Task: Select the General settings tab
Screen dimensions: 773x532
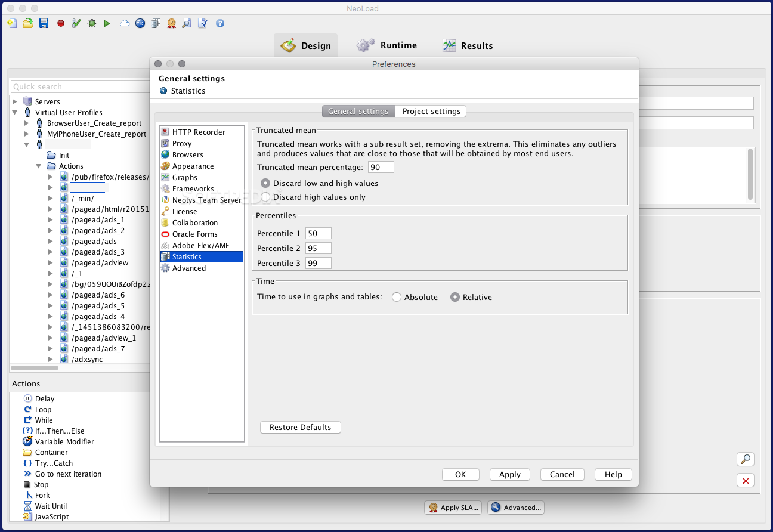Action: coord(358,111)
